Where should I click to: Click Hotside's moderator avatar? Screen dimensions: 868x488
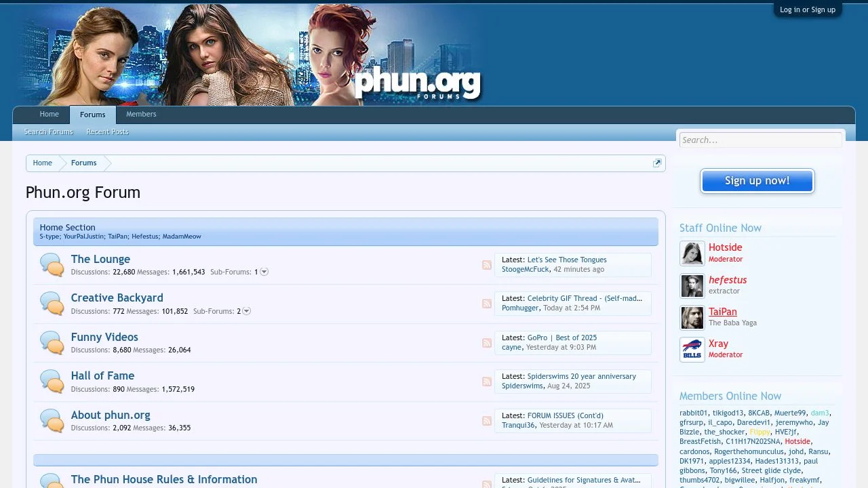pyautogui.click(x=692, y=253)
